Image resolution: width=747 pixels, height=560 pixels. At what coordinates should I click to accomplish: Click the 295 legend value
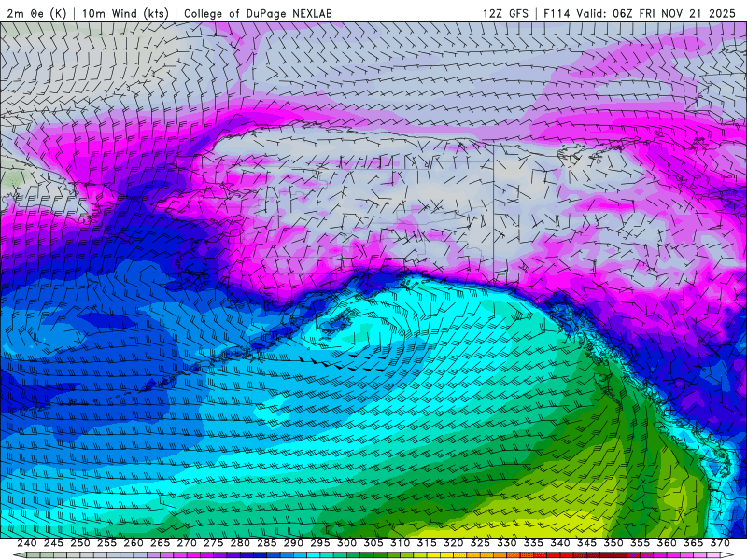320,543
